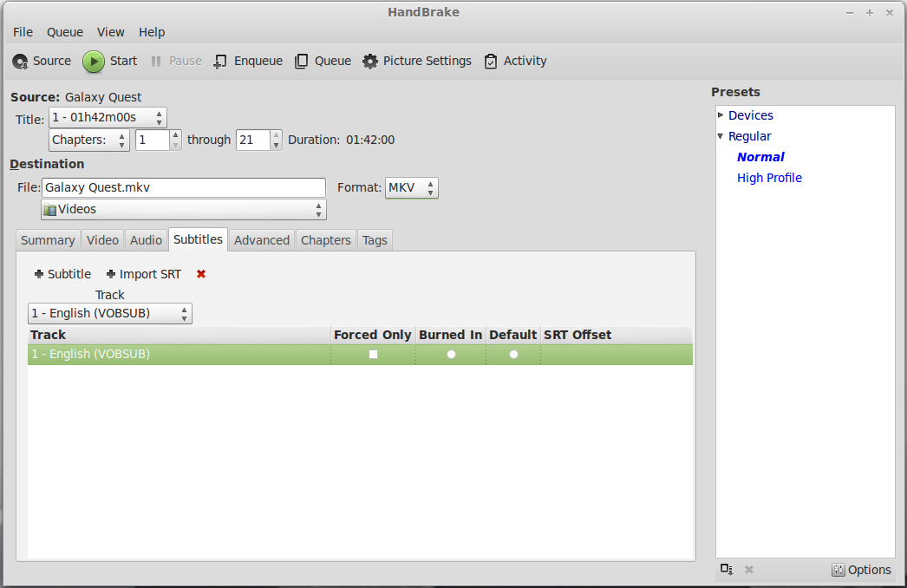Remove subtitle using the red X icon
This screenshot has height=588, width=907.
[201, 274]
